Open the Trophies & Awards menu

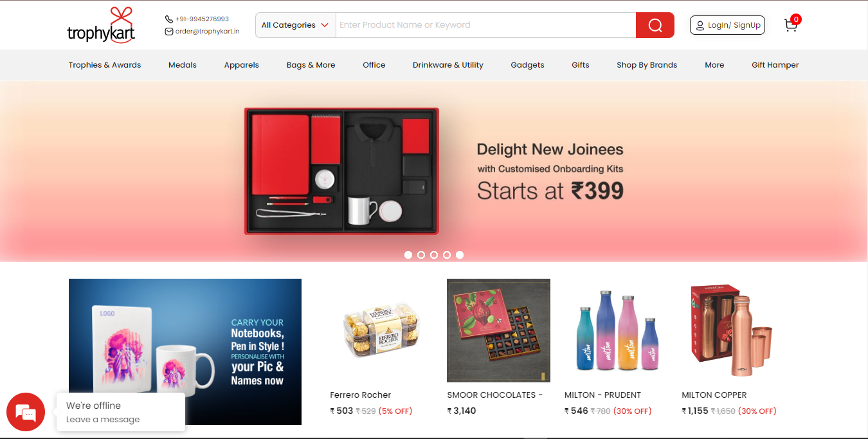pos(105,65)
